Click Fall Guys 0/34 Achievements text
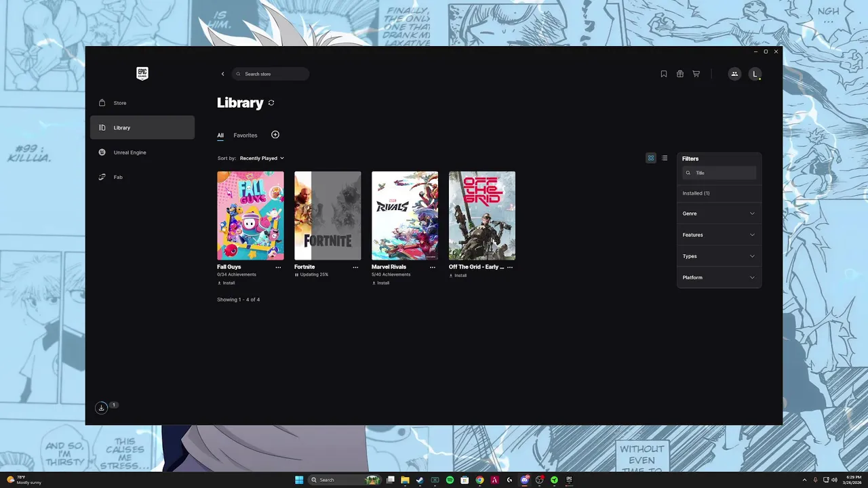The height and width of the screenshot is (488, 868). coord(237,274)
